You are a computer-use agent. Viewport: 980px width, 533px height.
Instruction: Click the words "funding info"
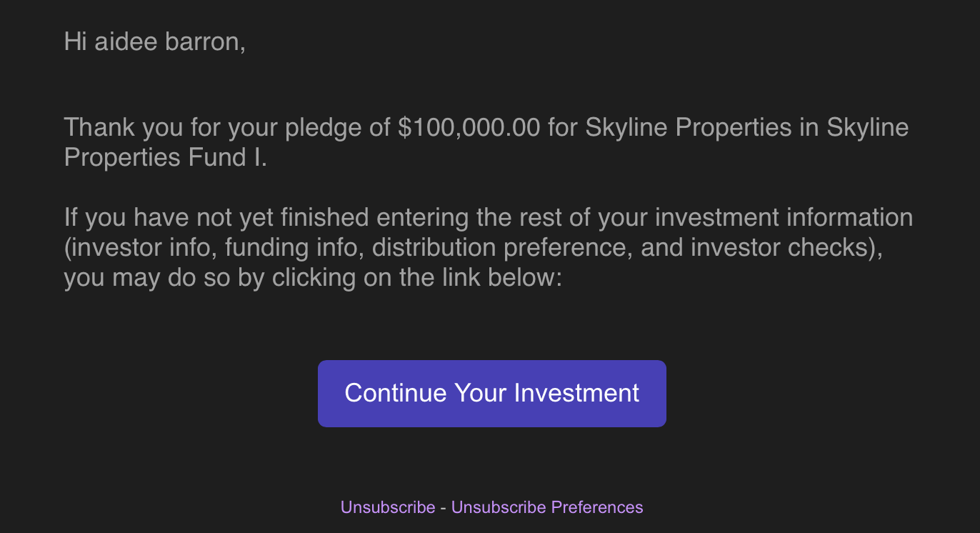click(x=294, y=247)
